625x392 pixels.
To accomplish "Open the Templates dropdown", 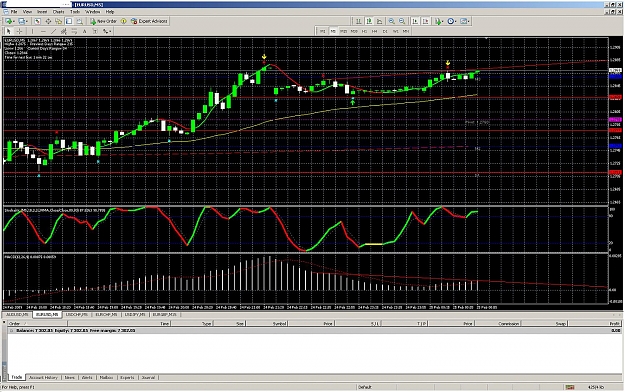I will pos(465,21).
